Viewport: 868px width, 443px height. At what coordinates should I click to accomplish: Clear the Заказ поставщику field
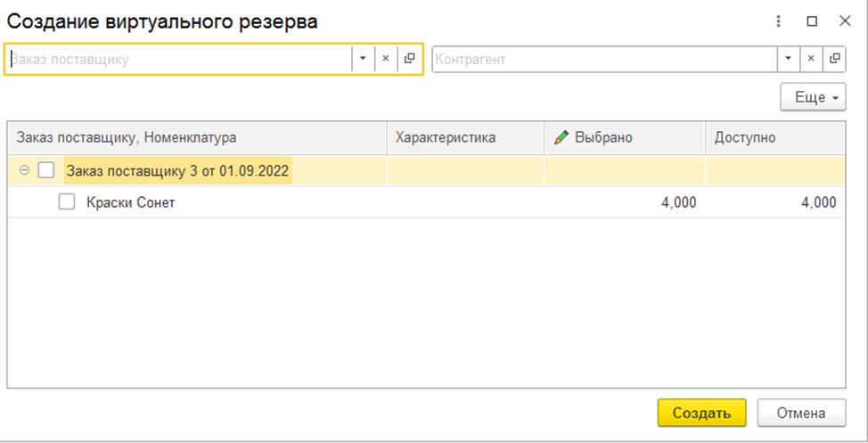tap(386, 59)
